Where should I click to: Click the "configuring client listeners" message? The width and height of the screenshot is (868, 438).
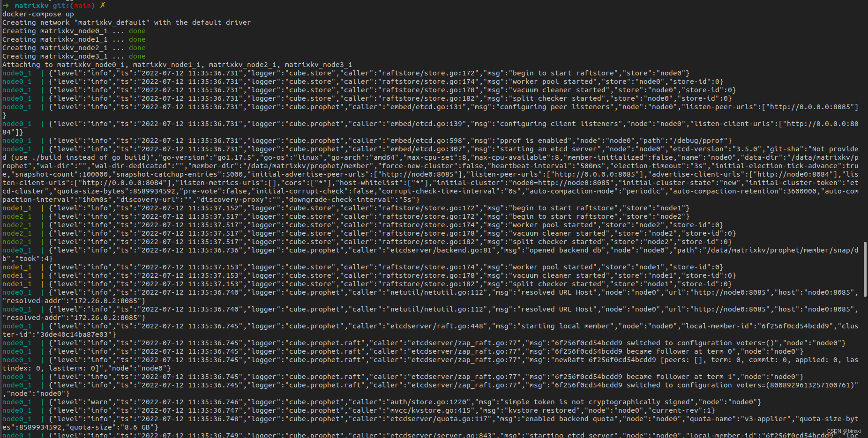click(559, 124)
